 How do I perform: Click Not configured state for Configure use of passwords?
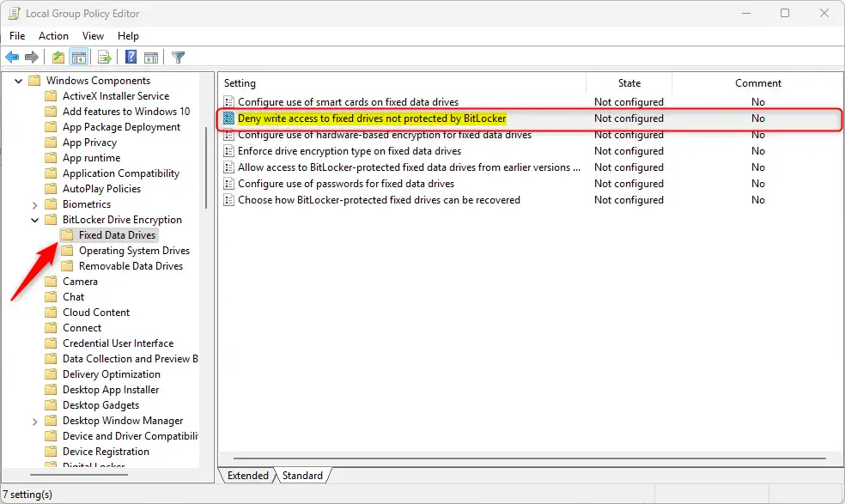point(629,184)
